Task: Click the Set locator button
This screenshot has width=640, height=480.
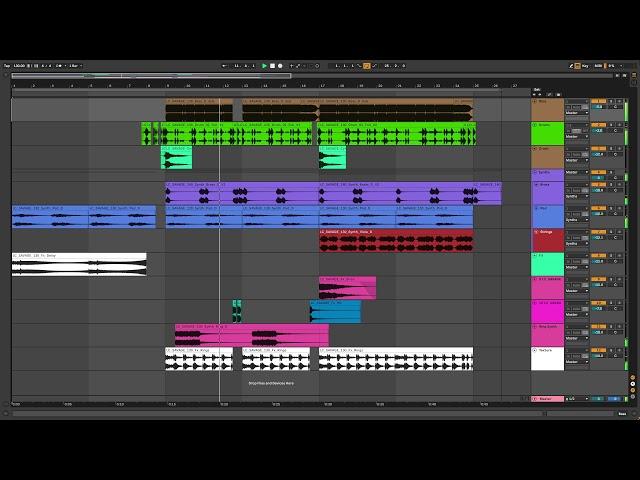Action: coord(537,89)
